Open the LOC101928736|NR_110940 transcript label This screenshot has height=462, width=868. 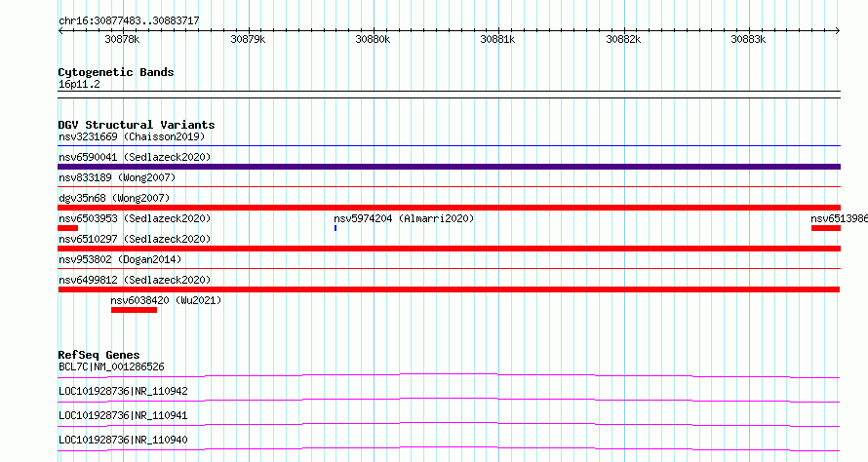pyautogui.click(x=123, y=440)
